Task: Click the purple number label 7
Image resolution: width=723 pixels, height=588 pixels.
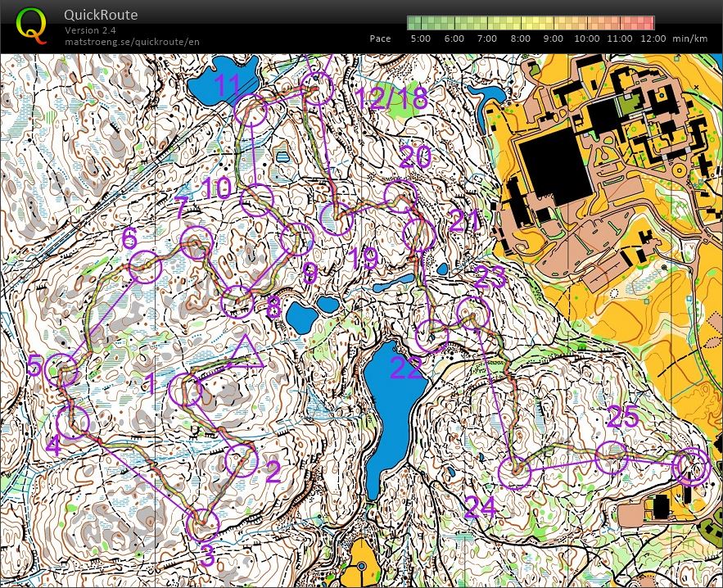Action: click(x=181, y=206)
